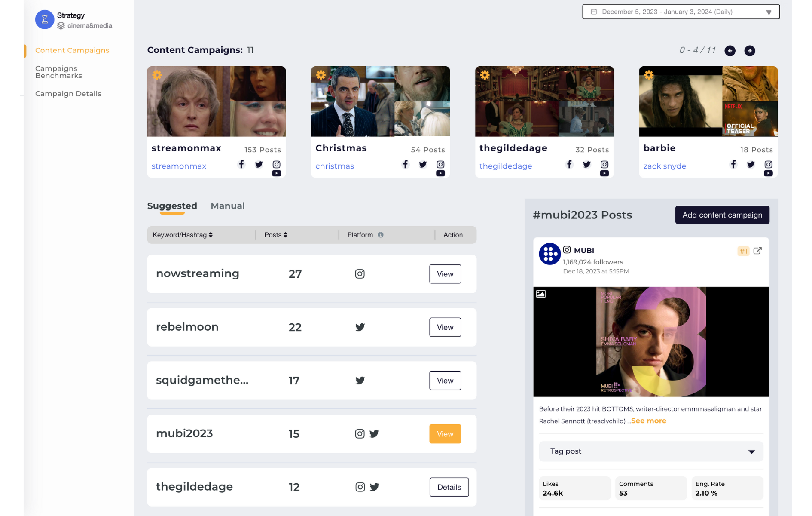Image resolution: width=812 pixels, height=516 pixels.
Task: Click YouTube icon on barbie card
Action: [x=769, y=173]
